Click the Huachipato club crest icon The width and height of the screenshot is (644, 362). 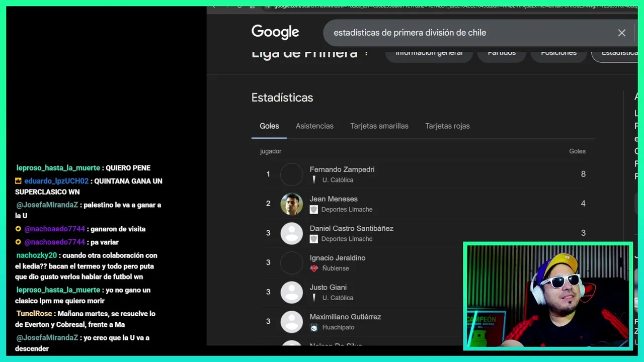click(314, 327)
